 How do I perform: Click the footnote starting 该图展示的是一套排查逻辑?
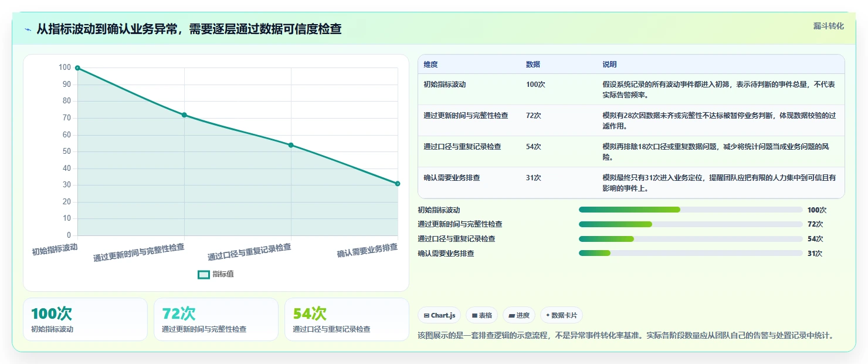pos(625,336)
